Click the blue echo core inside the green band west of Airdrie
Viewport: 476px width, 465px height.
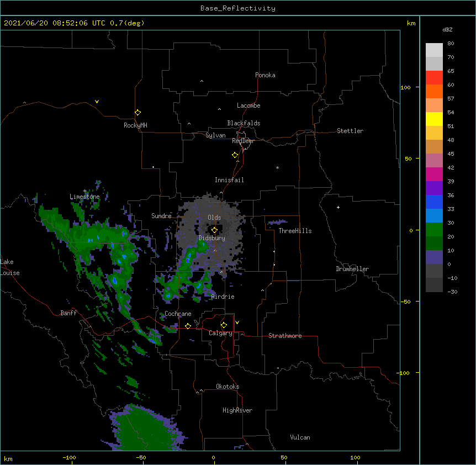click(115, 281)
